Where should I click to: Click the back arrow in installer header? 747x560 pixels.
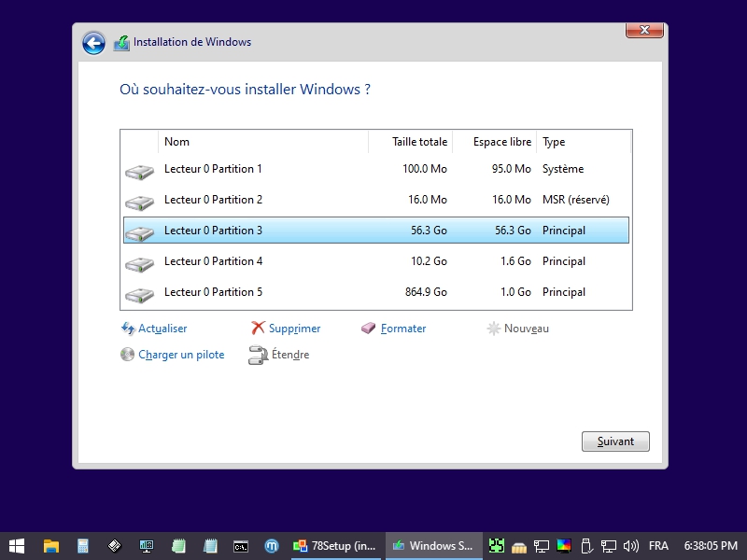click(93, 43)
